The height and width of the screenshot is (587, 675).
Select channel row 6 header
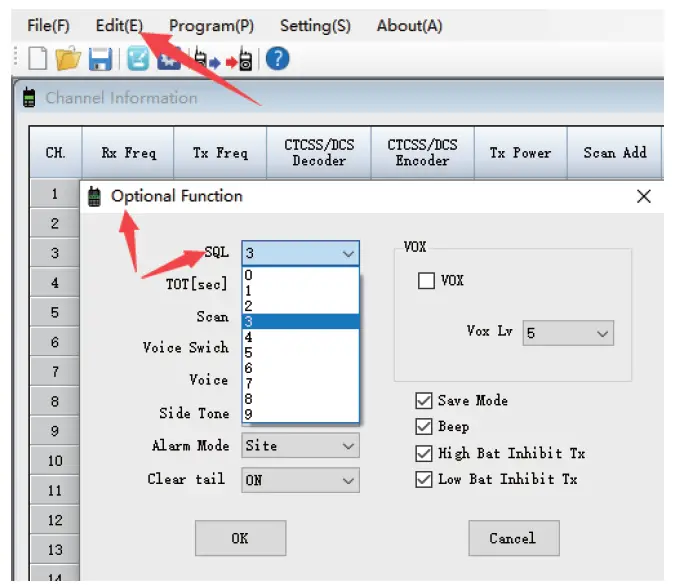point(55,342)
